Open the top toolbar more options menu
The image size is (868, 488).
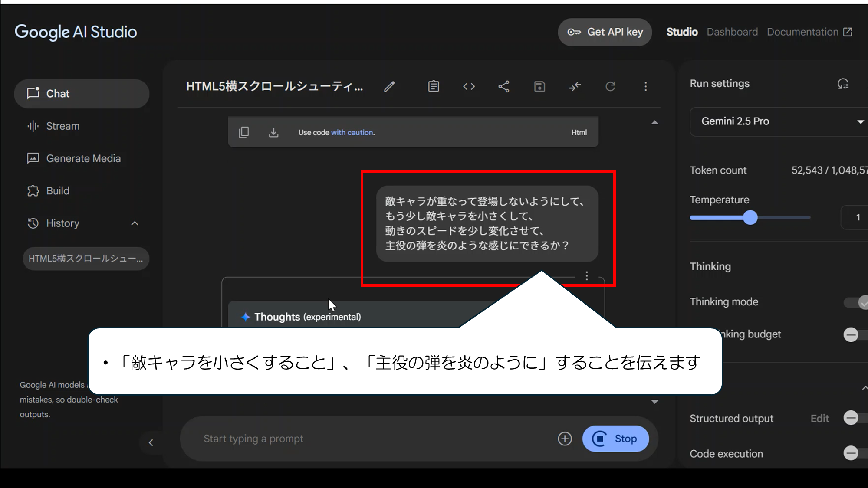pos(646,86)
